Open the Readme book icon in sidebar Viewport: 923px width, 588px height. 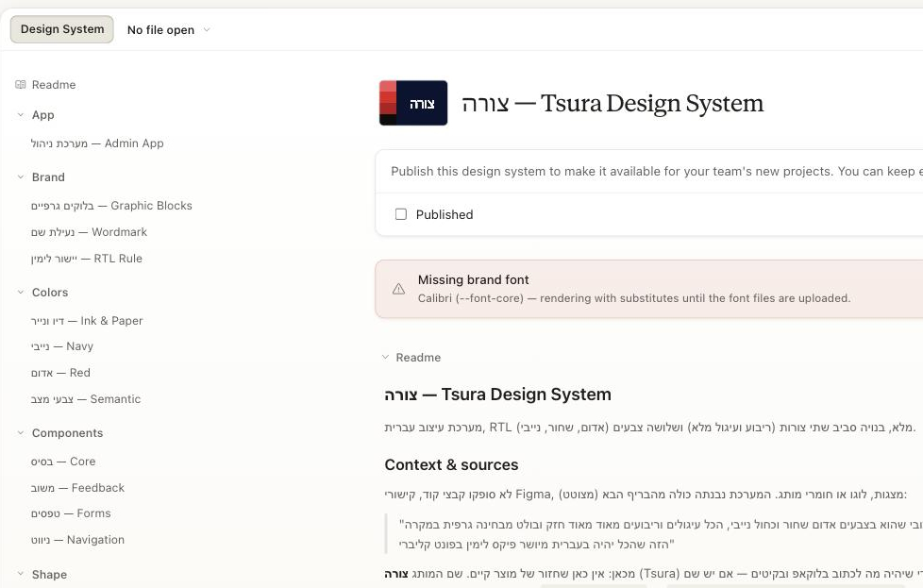tap(21, 85)
